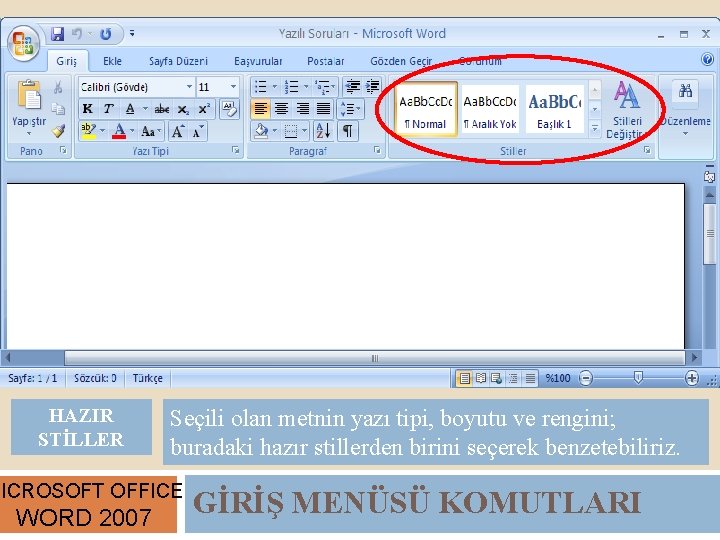Open the Gözden Geçir tab
720x540 pixels.
coord(401,61)
